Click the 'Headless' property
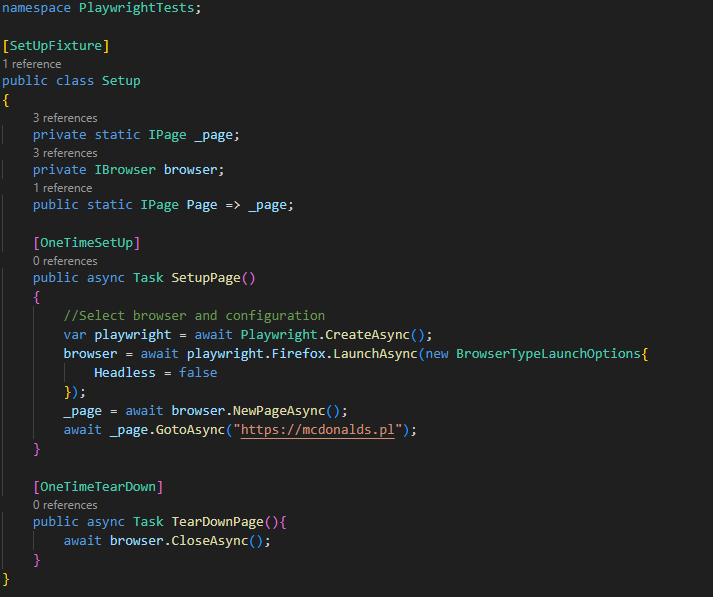 (125, 373)
